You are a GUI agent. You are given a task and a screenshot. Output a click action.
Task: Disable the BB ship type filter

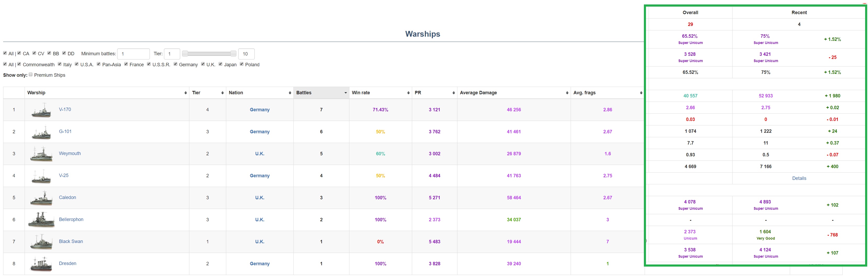tap(49, 53)
